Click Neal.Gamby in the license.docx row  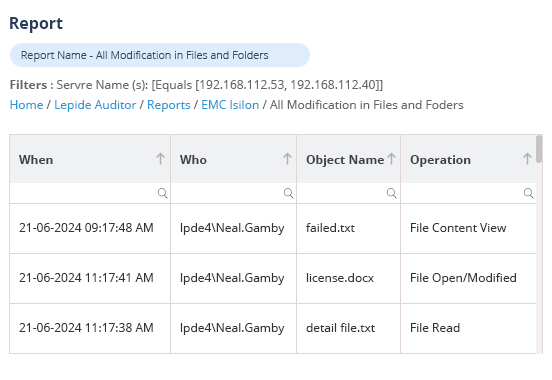[x=232, y=278]
